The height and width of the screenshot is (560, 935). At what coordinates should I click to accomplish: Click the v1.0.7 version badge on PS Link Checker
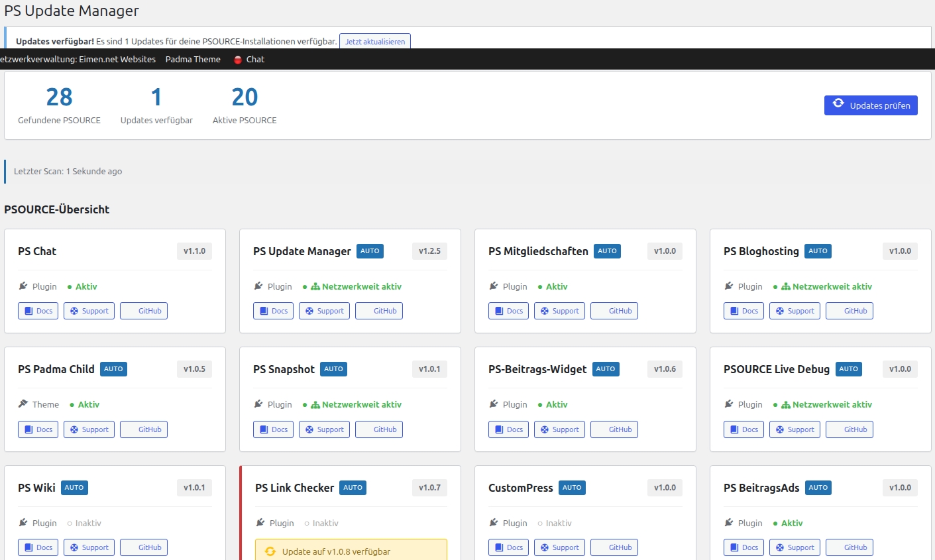[429, 488]
